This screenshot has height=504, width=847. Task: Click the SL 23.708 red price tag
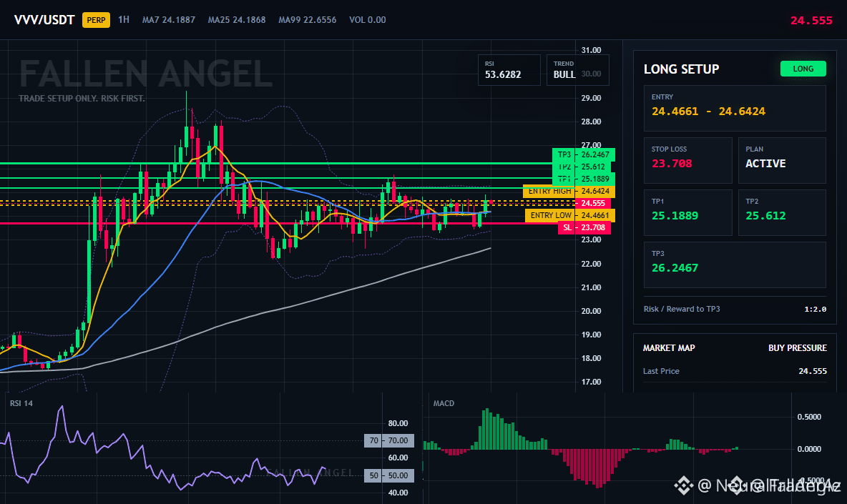(584, 228)
